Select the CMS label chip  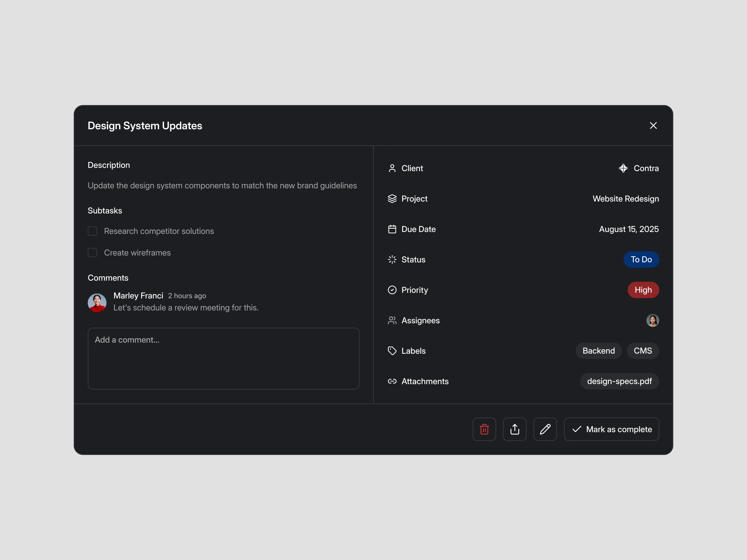tap(642, 351)
